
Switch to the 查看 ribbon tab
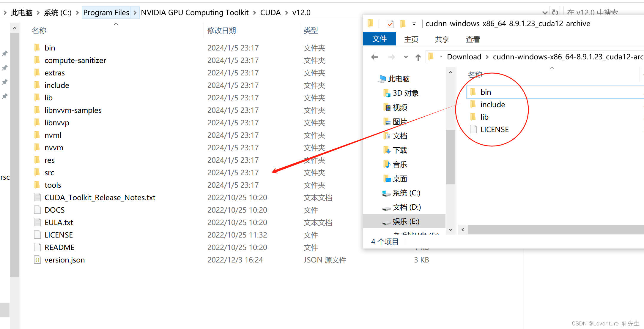coord(473,39)
